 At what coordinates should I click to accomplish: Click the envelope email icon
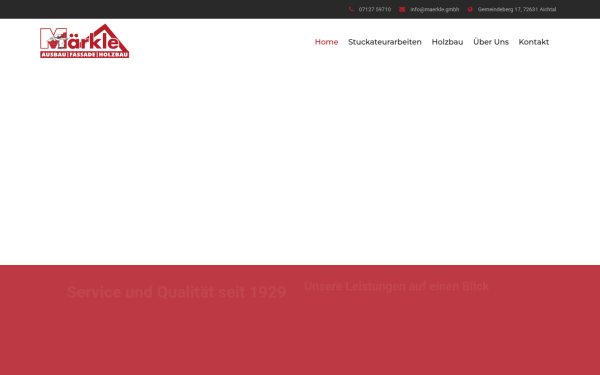[x=402, y=9]
